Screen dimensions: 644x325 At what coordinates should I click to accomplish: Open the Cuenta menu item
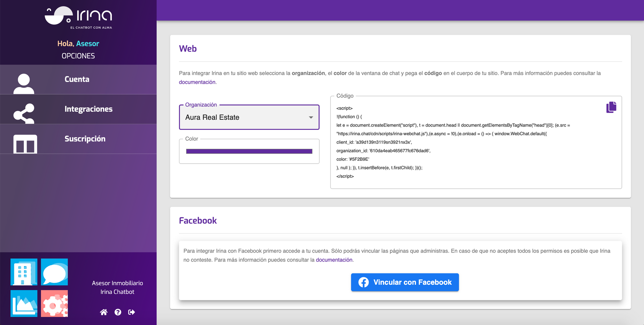point(78,80)
